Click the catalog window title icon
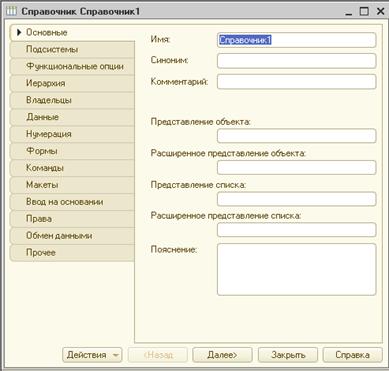 tap(11, 11)
